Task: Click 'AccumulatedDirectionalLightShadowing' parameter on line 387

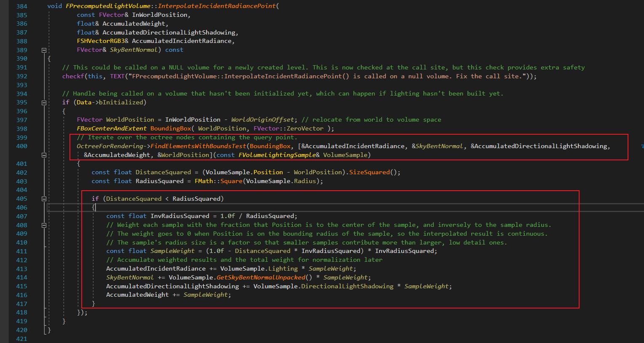Action: (169, 32)
